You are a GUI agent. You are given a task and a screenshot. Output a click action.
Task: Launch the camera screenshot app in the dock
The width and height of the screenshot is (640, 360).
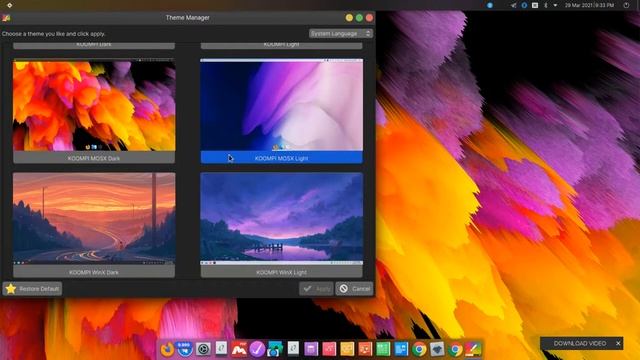275,349
